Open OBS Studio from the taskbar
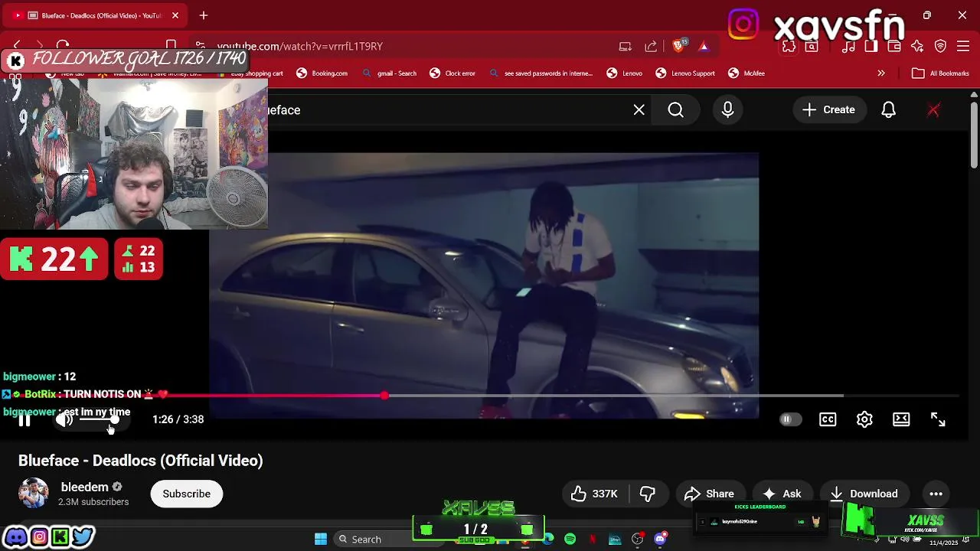The image size is (980, 551). [638, 540]
